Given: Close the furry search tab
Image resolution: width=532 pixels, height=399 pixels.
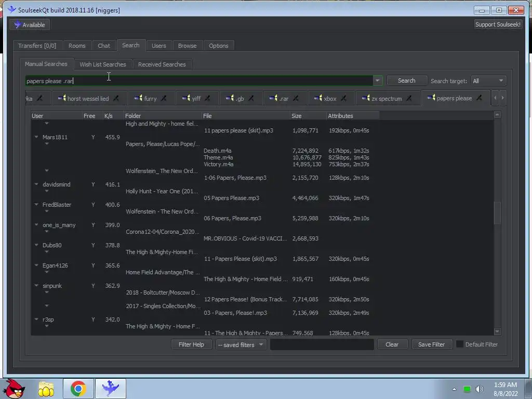Looking at the screenshot, I should click(164, 98).
